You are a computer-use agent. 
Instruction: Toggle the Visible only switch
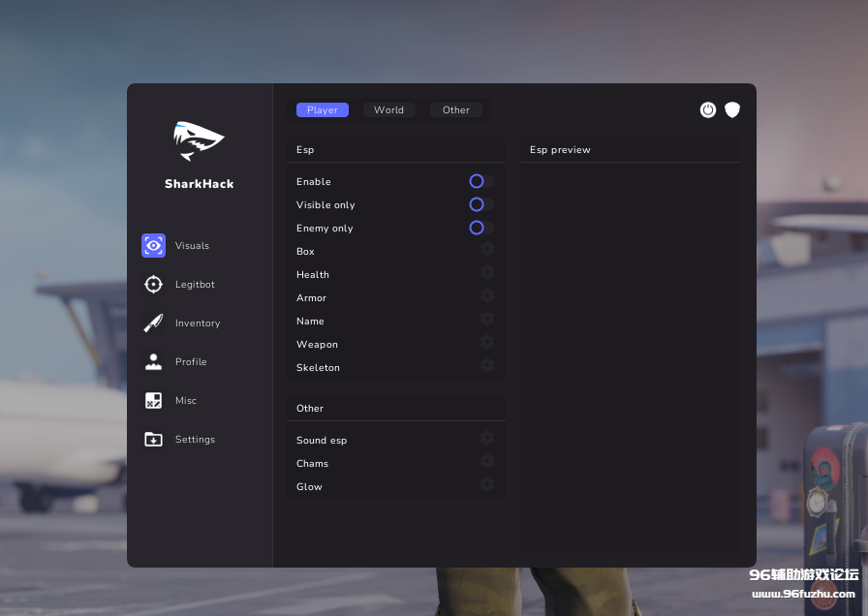(x=481, y=204)
